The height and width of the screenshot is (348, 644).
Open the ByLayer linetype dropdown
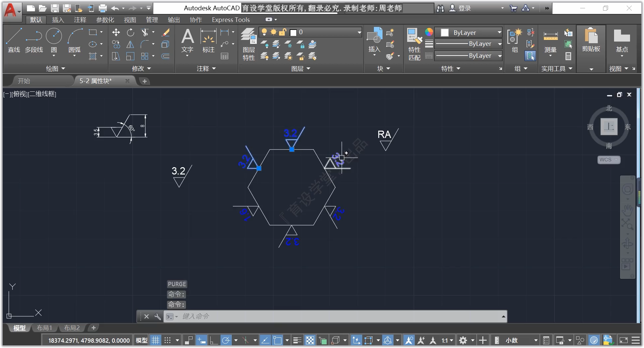point(468,56)
